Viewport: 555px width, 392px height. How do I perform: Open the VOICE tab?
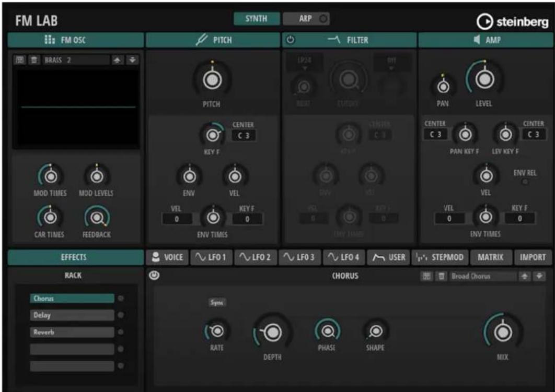point(167,257)
